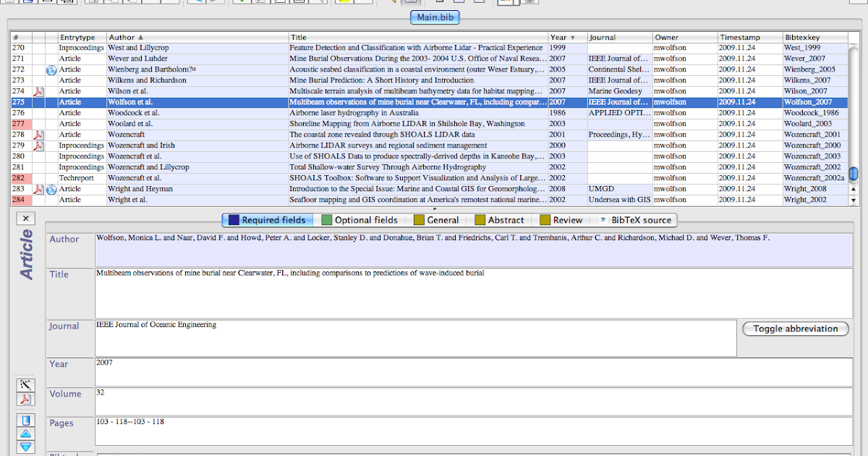Click into the Author field
This screenshot has height=456, width=868.
coord(474,250)
